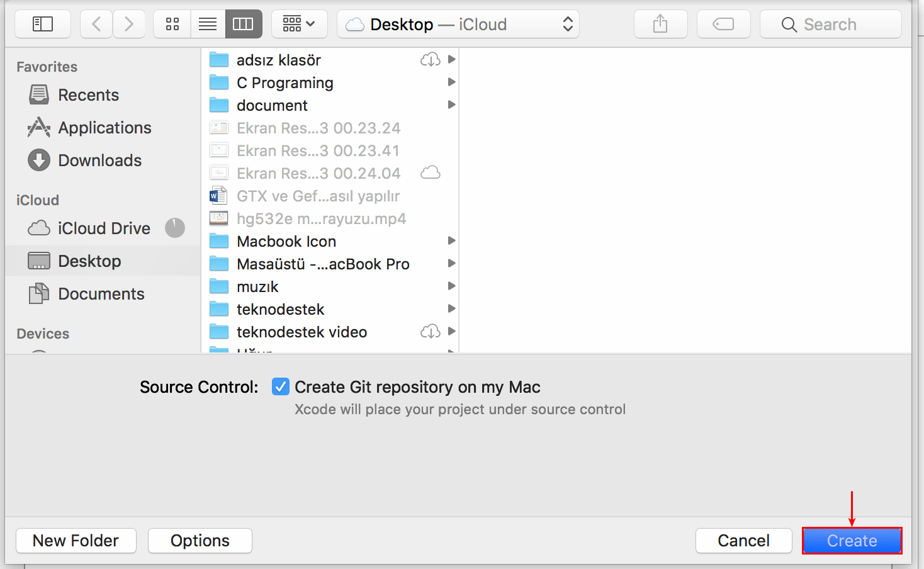This screenshot has width=924, height=569.
Task: Download adsız klasör from iCloud
Action: click(x=431, y=60)
